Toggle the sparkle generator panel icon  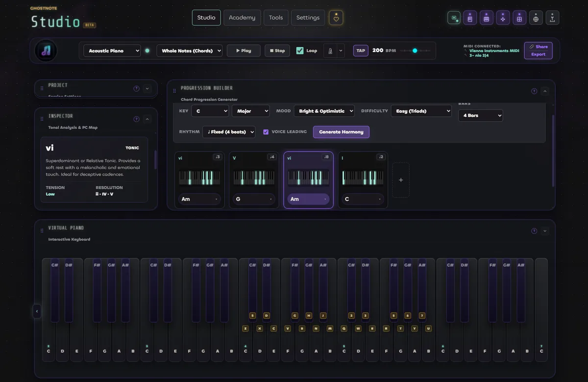coord(503,18)
